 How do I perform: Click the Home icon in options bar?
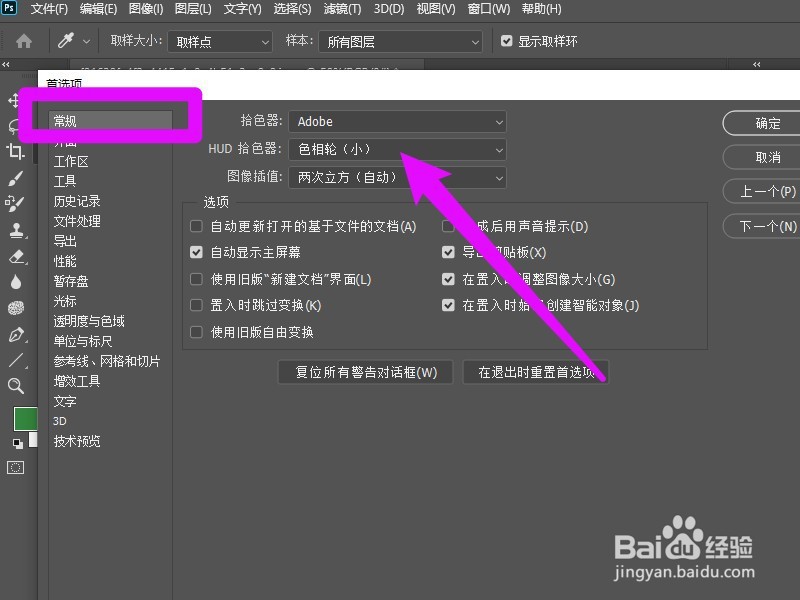click(24, 41)
